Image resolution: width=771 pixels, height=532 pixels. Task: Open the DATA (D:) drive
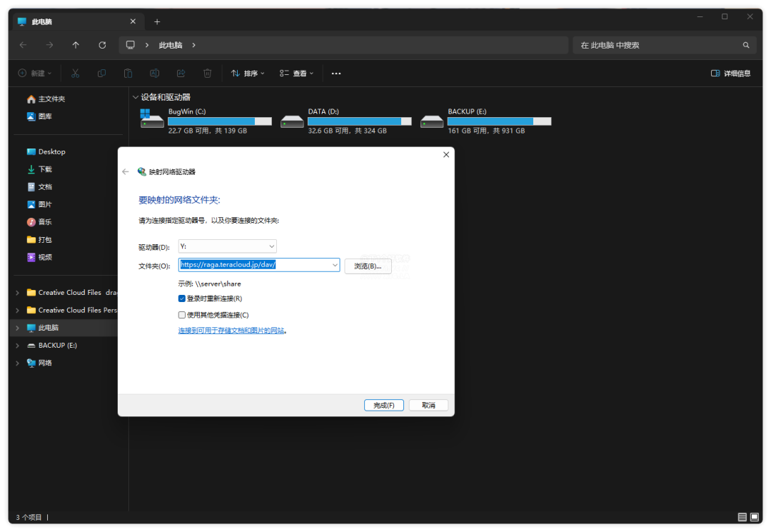(346, 121)
